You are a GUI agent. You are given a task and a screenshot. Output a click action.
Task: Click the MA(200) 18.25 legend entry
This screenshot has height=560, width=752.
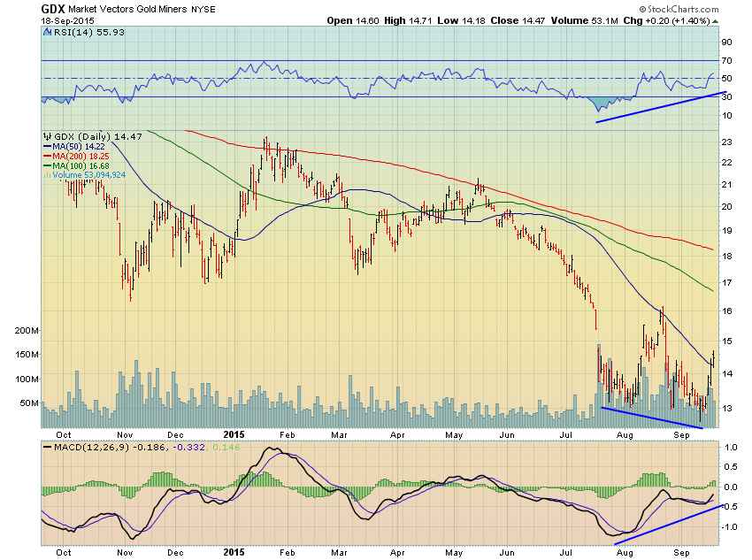[x=81, y=157]
